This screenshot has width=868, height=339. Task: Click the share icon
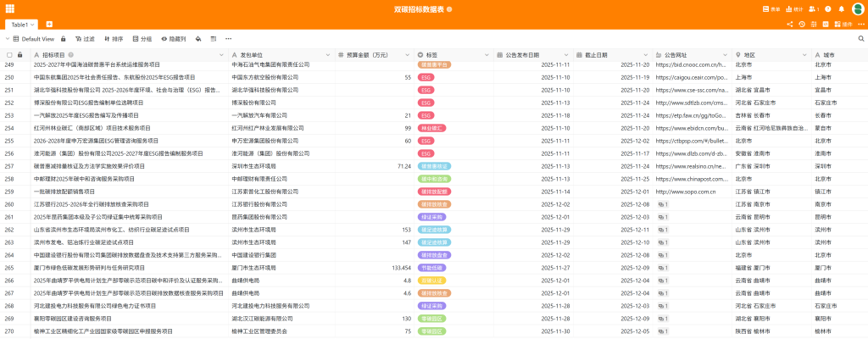[789, 25]
